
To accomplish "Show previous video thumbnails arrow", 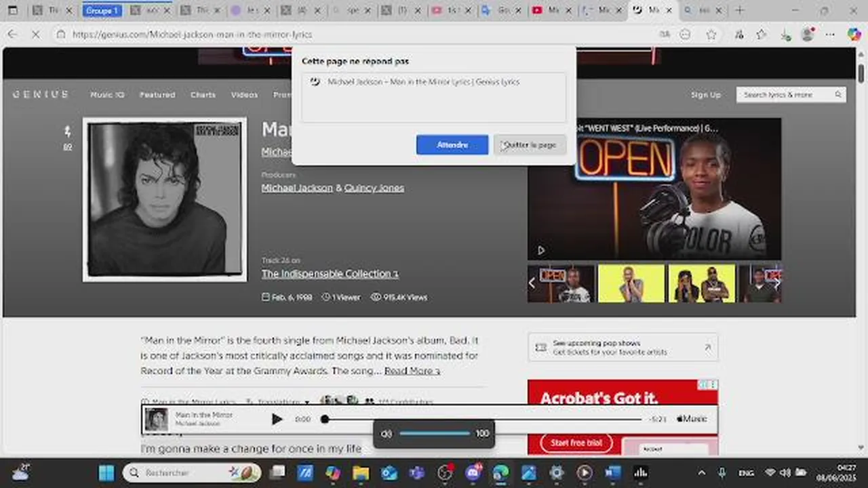I will click(532, 283).
